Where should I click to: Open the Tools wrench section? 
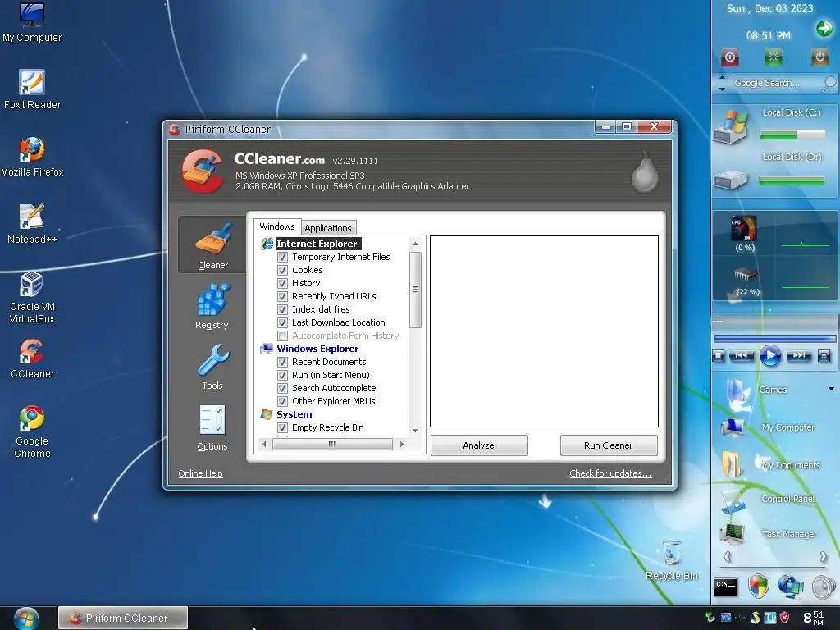coord(212,367)
